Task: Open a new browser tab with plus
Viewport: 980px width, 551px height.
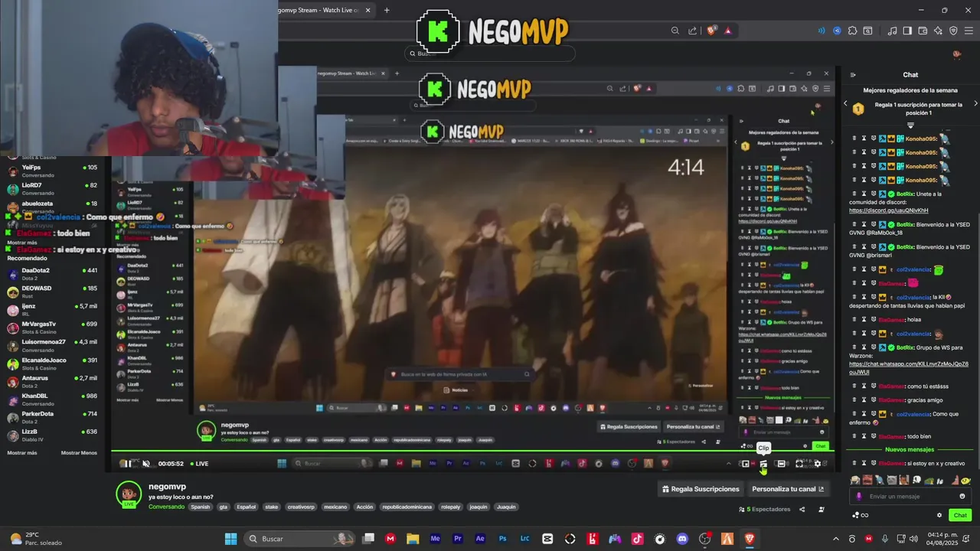Action: point(387,10)
